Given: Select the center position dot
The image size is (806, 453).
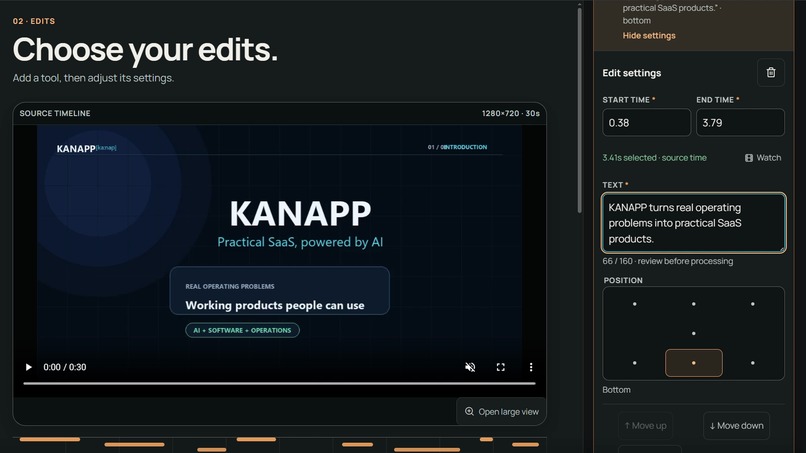Looking at the screenshot, I should pyautogui.click(x=693, y=333).
